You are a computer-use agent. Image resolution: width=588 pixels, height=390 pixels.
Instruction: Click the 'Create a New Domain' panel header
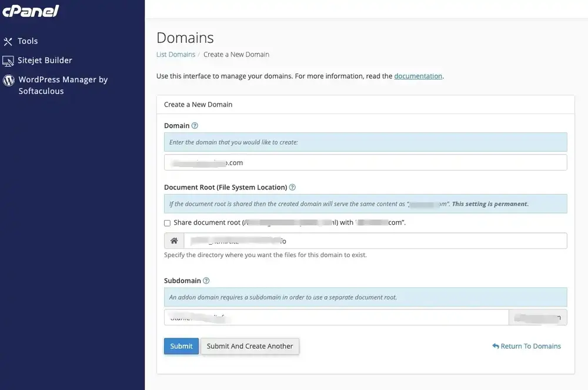coord(198,105)
